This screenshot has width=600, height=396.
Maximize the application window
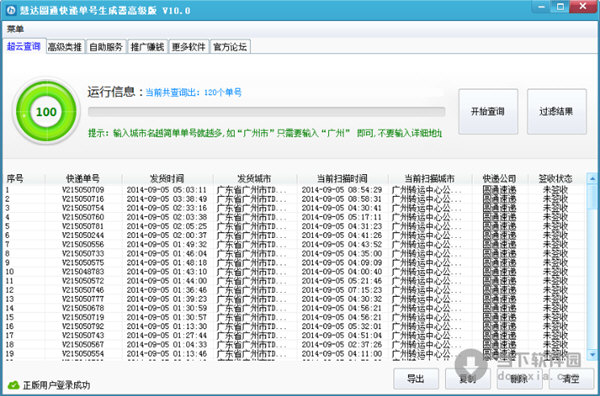(x=560, y=7)
